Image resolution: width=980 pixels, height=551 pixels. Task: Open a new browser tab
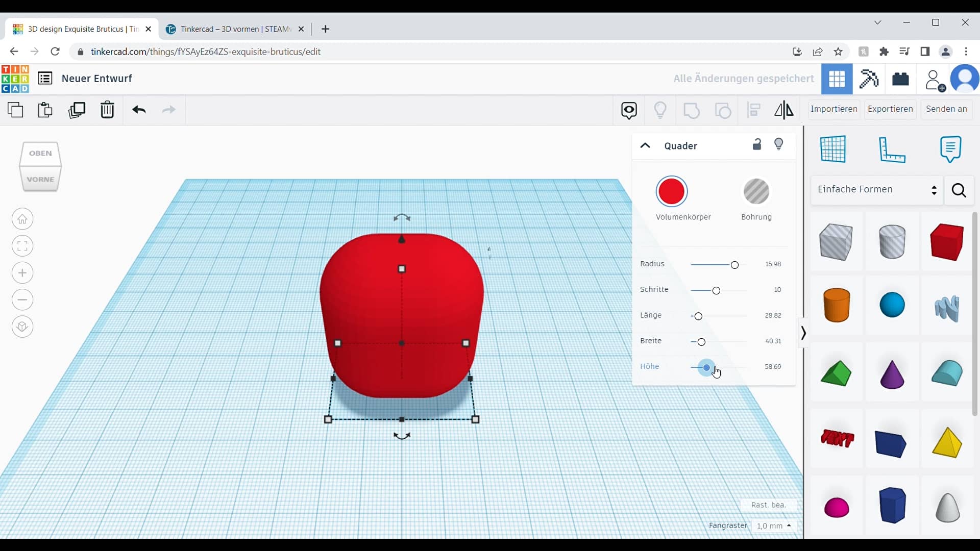click(326, 29)
